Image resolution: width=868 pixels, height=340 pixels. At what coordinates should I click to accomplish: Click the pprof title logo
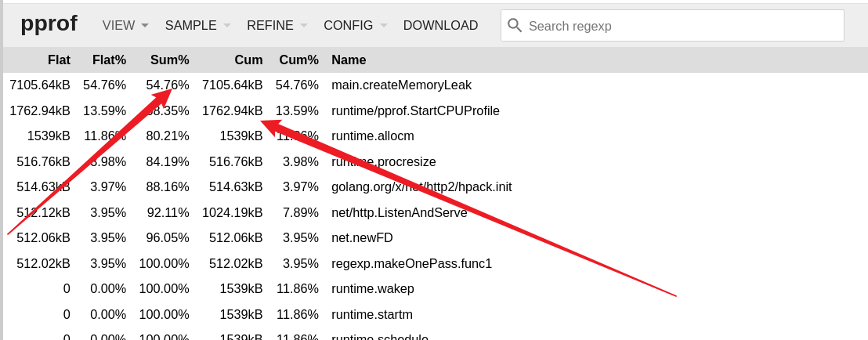pos(49,24)
